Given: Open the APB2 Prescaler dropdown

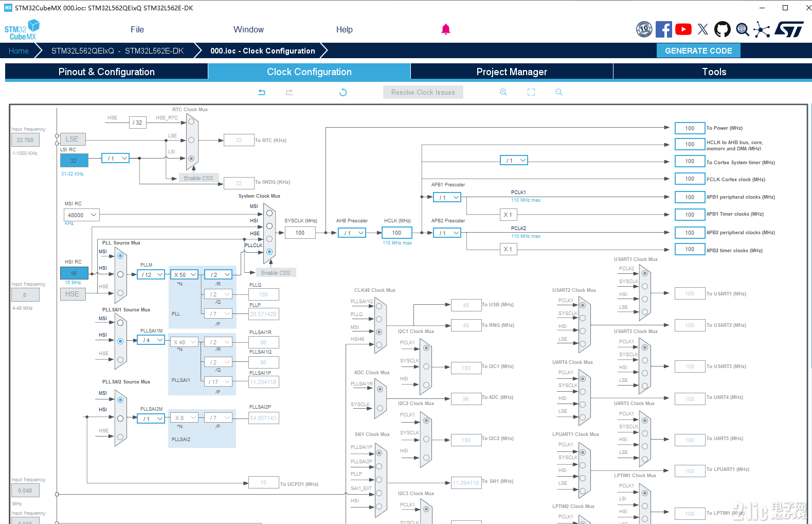Looking at the screenshot, I should coord(447,233).
